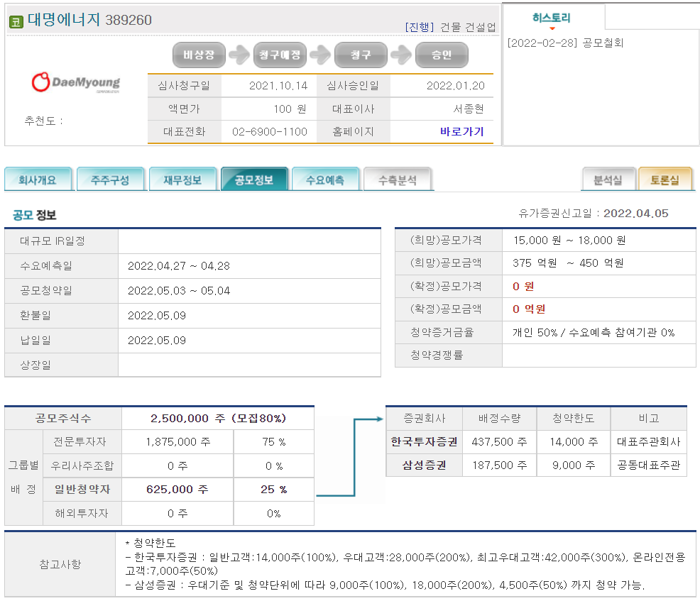Click the 환불일 value 2022.05.09
The width and height of the screenshot is (700, 601).
157,316
